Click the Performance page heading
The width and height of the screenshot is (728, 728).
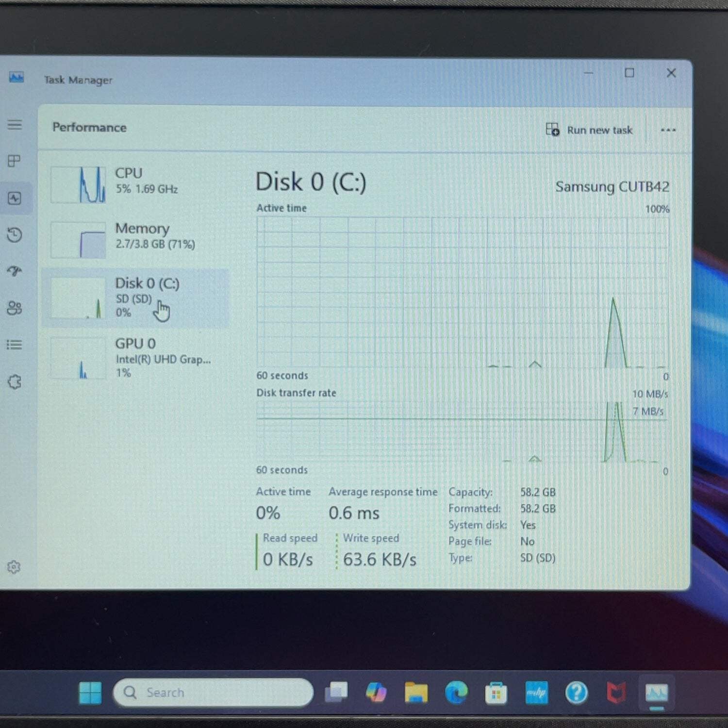[89, 128]
